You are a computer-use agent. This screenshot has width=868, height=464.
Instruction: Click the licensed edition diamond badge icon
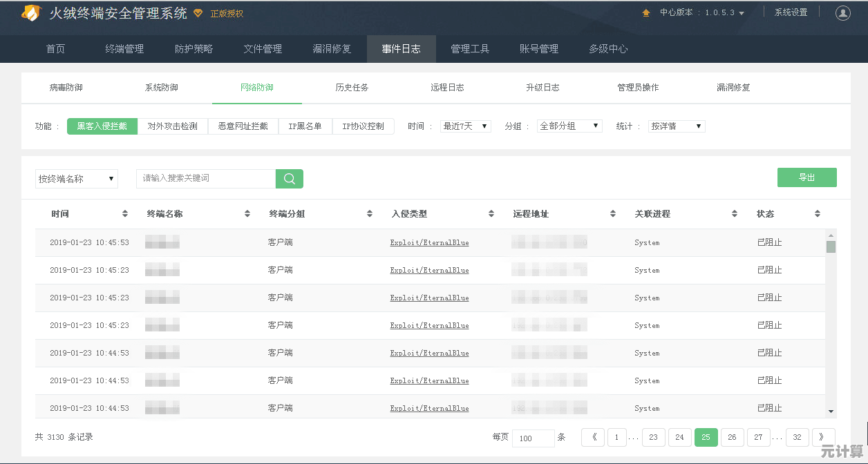point(198,13)
